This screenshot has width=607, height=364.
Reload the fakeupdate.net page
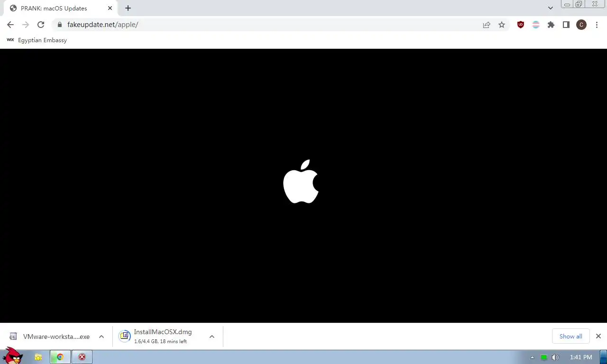point(41,25)
